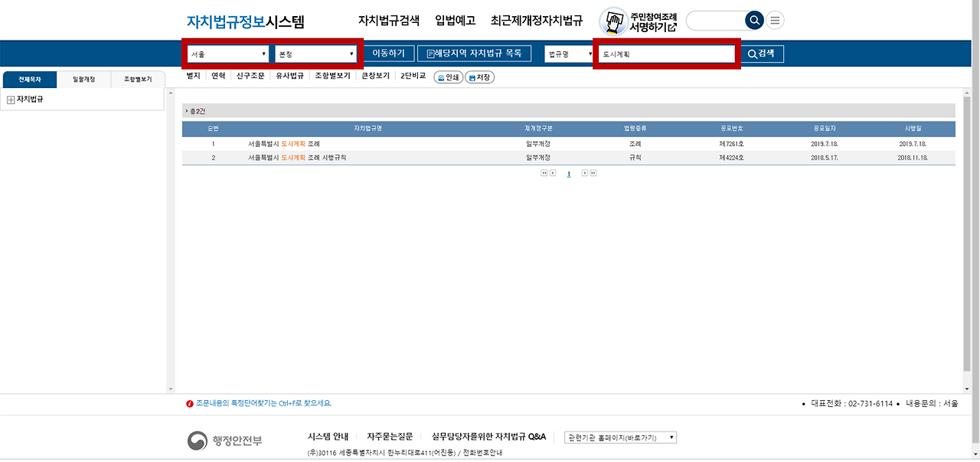Jump to last page using the » pagination icon
The width and height of the screenshot is (980, 462).
pos(593,173)
